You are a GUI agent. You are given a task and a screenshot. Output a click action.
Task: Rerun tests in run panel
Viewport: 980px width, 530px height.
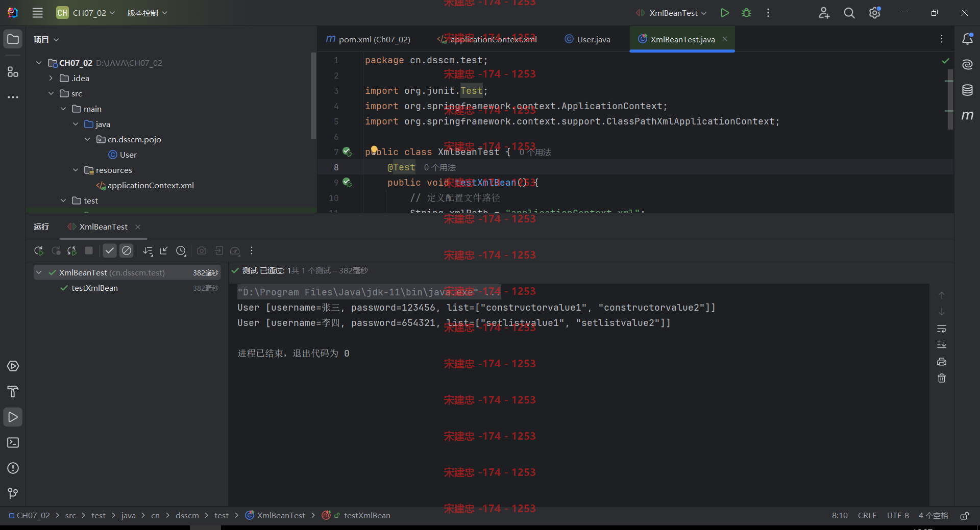pos(38,250)
